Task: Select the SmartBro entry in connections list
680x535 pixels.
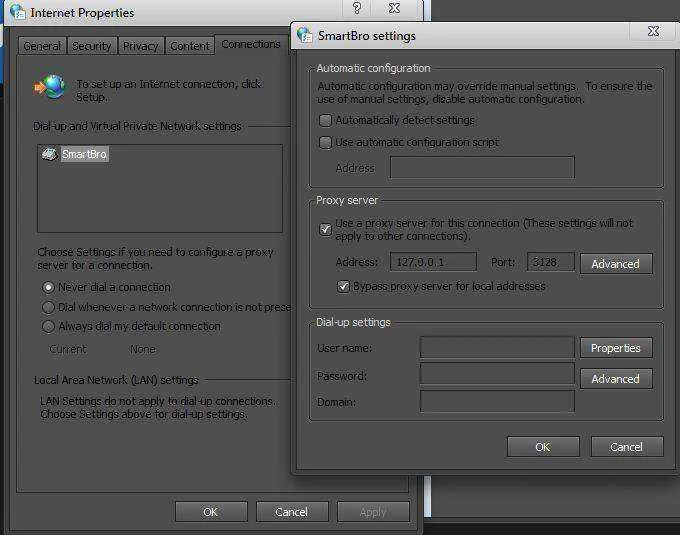Action: click(84, 154)
